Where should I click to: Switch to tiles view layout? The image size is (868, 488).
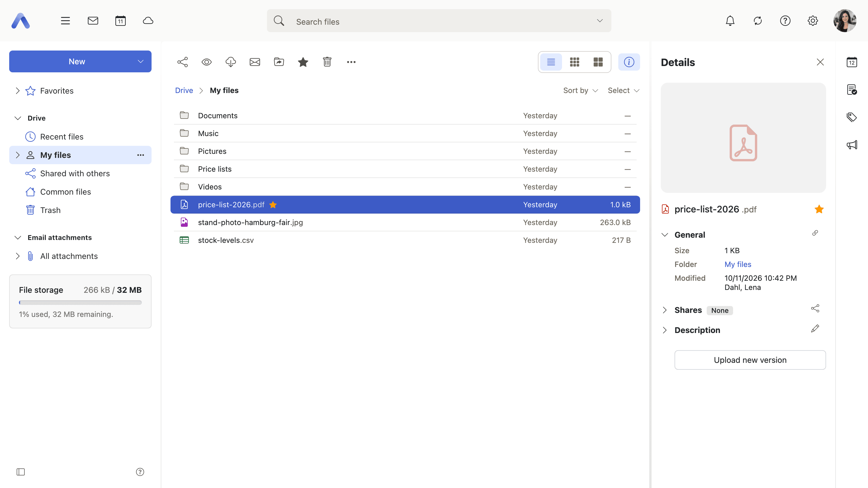[598, 62]
